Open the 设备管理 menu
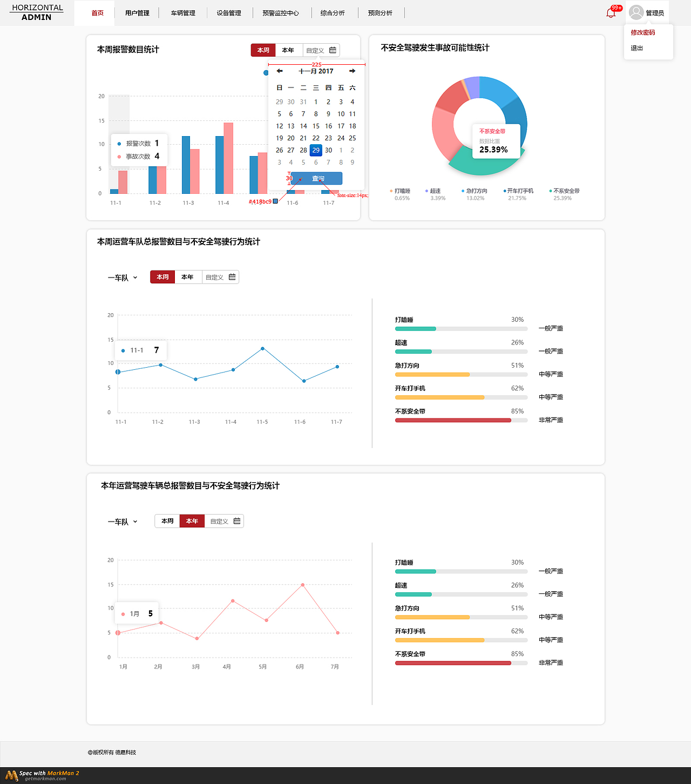 229,13
